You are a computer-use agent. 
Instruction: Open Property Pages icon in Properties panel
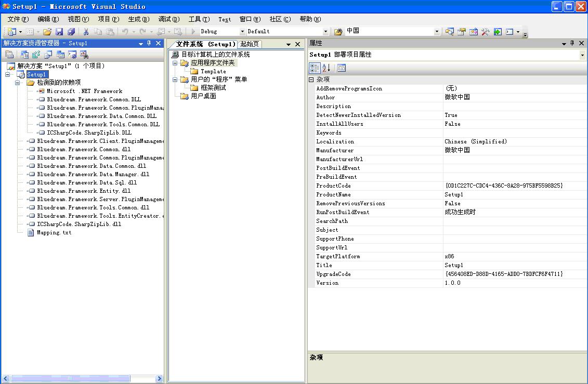[341, 68]
